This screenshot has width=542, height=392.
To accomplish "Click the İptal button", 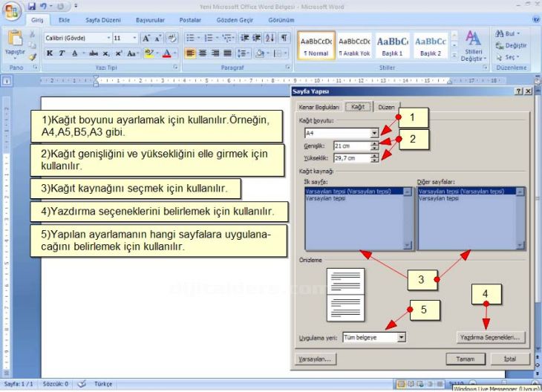I will tap(510, 359).
